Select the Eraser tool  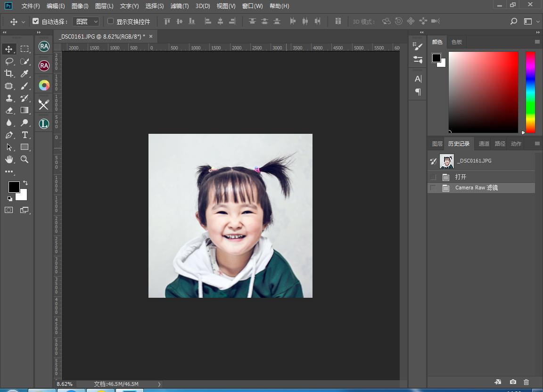(x=9, y=110)
